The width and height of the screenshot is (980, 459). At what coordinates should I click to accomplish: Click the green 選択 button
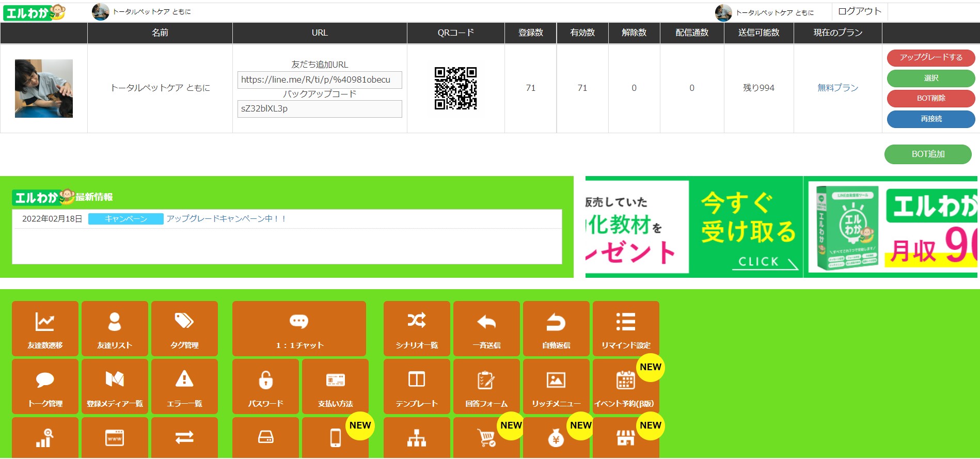(931, 78)
